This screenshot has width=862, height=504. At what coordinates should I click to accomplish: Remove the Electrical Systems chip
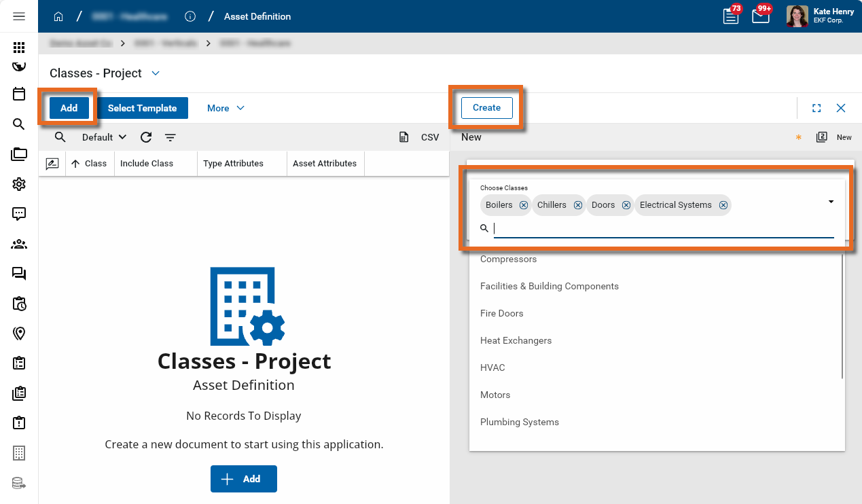tap(723, 205)
